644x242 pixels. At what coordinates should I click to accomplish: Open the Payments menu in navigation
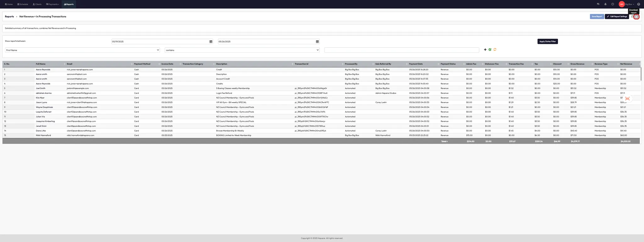pyautogui.click(x=53, y=4)
